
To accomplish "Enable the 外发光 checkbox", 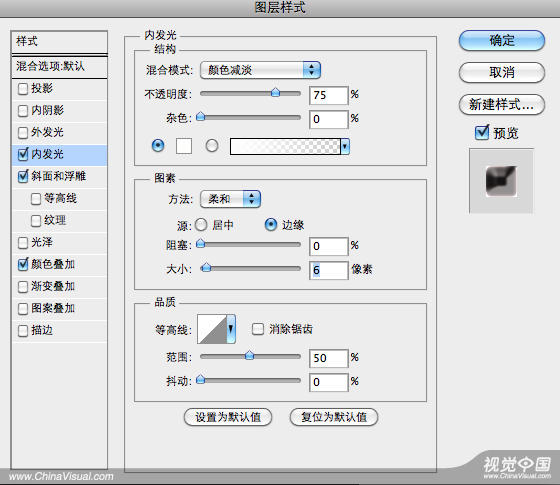I will [23, 133].
